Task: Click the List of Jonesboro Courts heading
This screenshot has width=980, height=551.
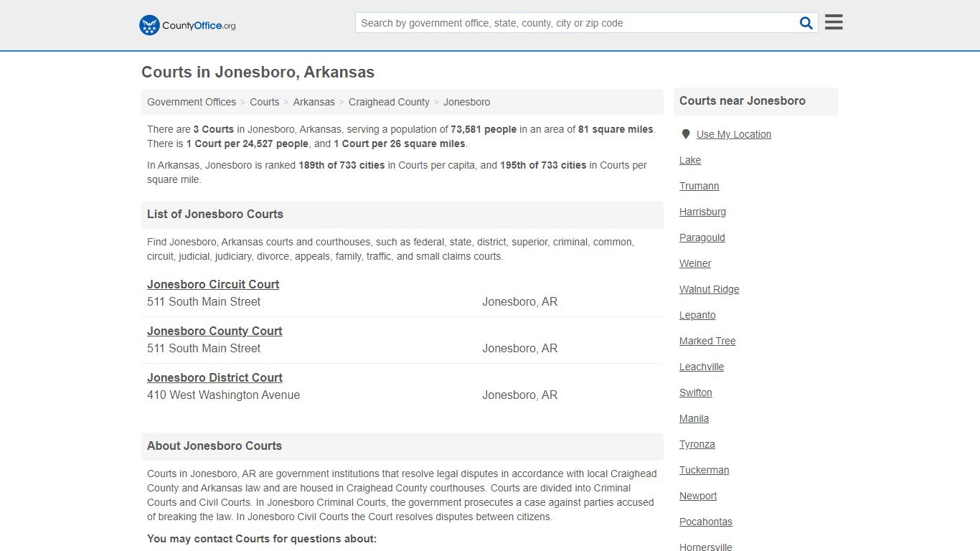Action: pos(215,214)
